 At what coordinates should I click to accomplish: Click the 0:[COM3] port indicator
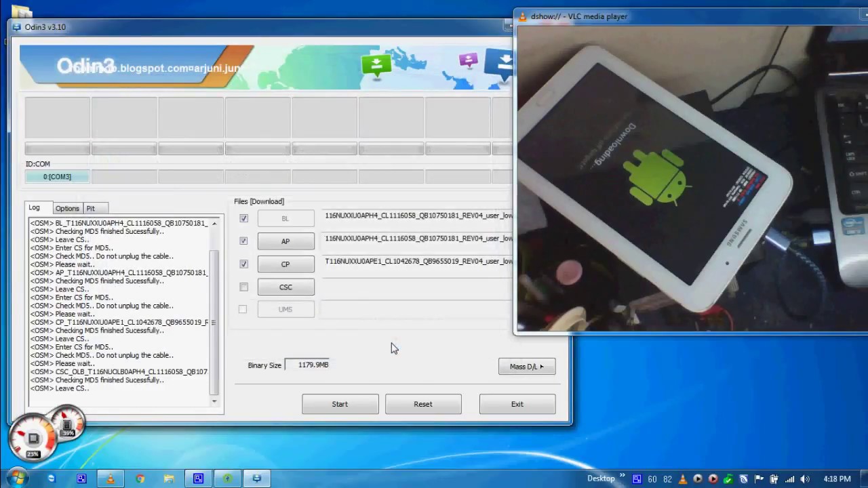click(x=57, y=177)
